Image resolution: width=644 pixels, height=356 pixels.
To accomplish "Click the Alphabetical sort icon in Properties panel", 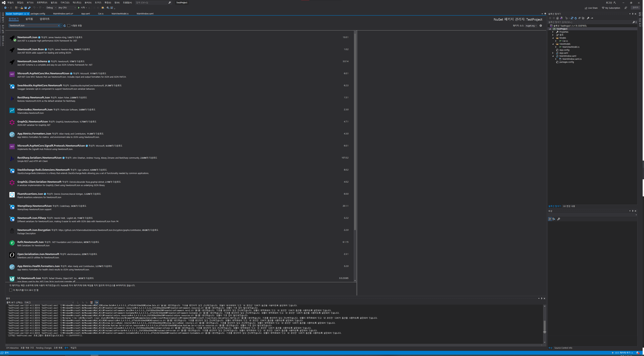I will 554,219.
